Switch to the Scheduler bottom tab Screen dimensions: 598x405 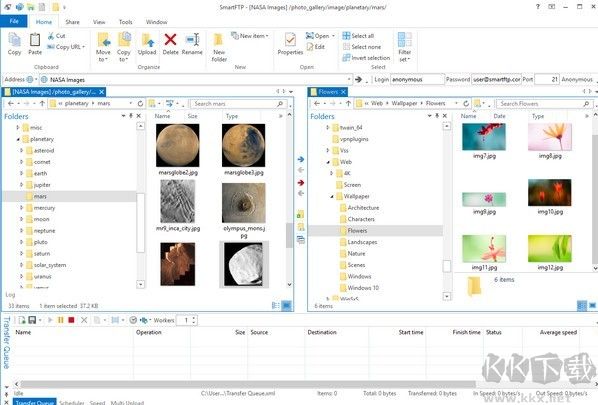pos(72,402)
